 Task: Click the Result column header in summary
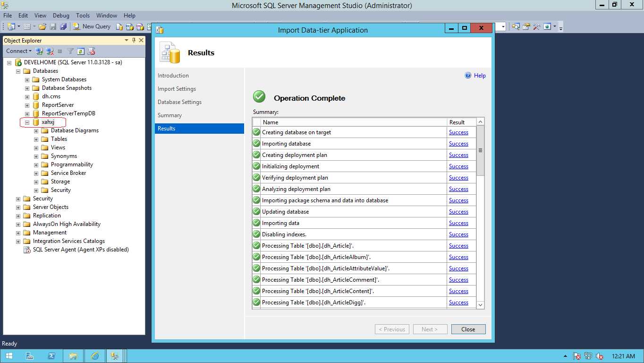(x=461, y=122)
